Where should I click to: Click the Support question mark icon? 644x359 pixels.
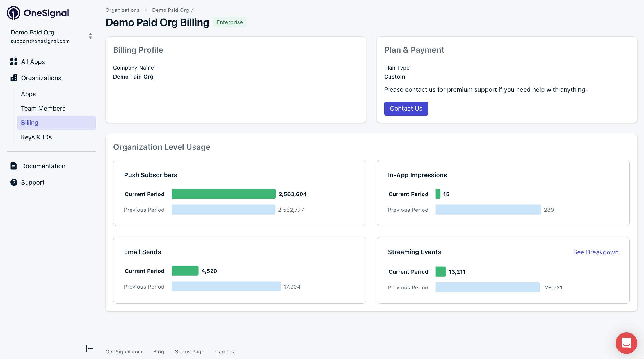[x=14, y=182]
